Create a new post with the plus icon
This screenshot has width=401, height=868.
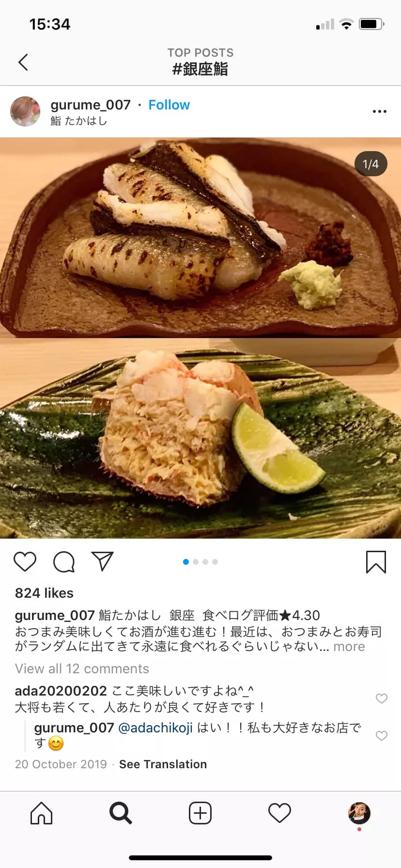tap(200, 813)
